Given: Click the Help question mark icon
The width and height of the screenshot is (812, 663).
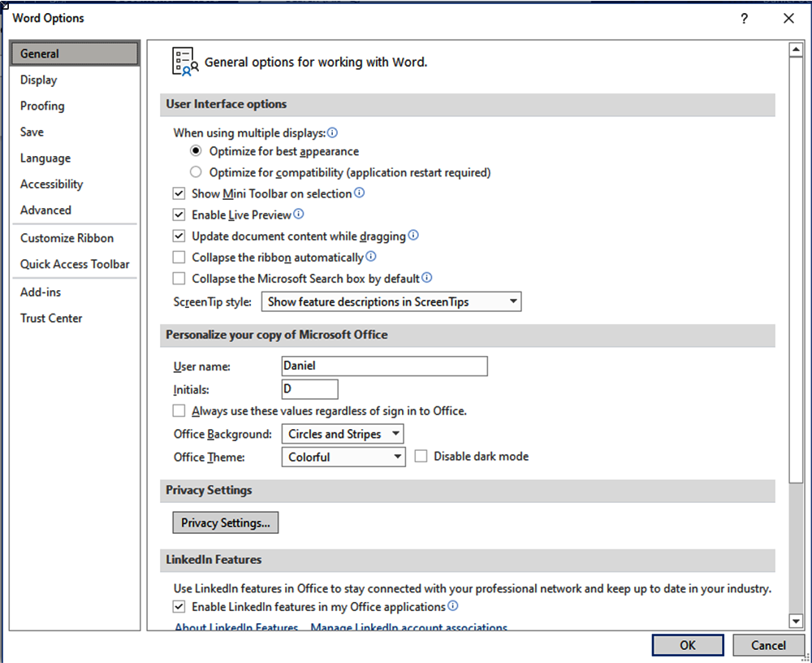Looking at the screenshot, I should (x=745, y=19).
